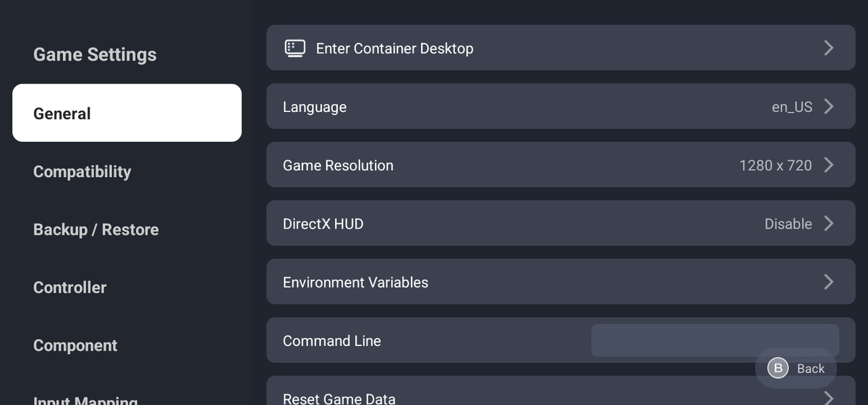Open the Input Mapping tab
The width and height of the screenshot is (868, 405).
[85, 399]
